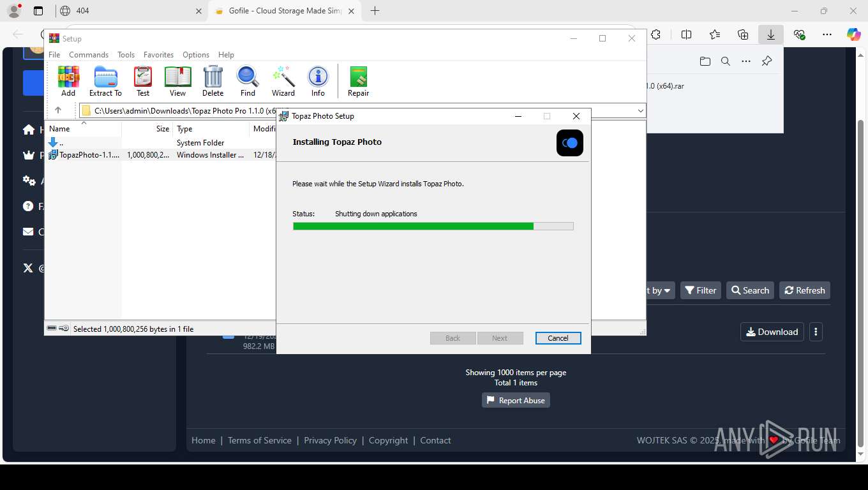Open Options menu in WinRAR
Viewport: 868px width, 490px height.
click(x=196, y=55)
